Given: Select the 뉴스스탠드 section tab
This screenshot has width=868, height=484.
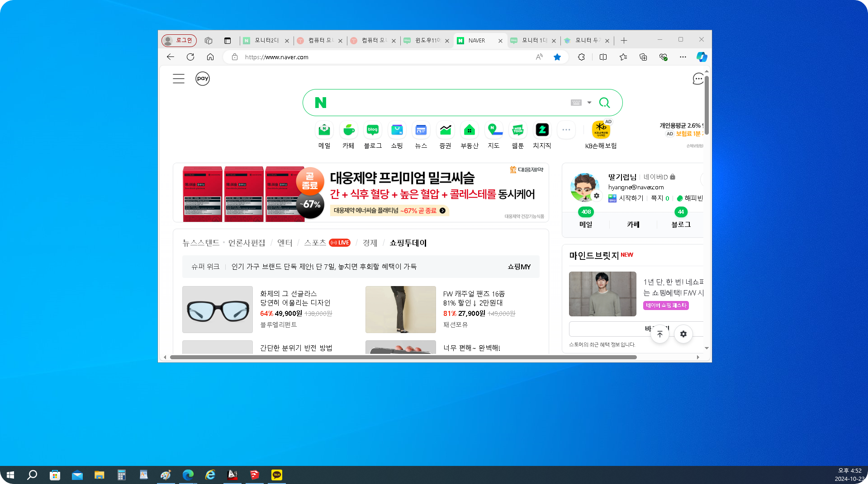Looking at the screenshot, I should click(x=201, y=243).
